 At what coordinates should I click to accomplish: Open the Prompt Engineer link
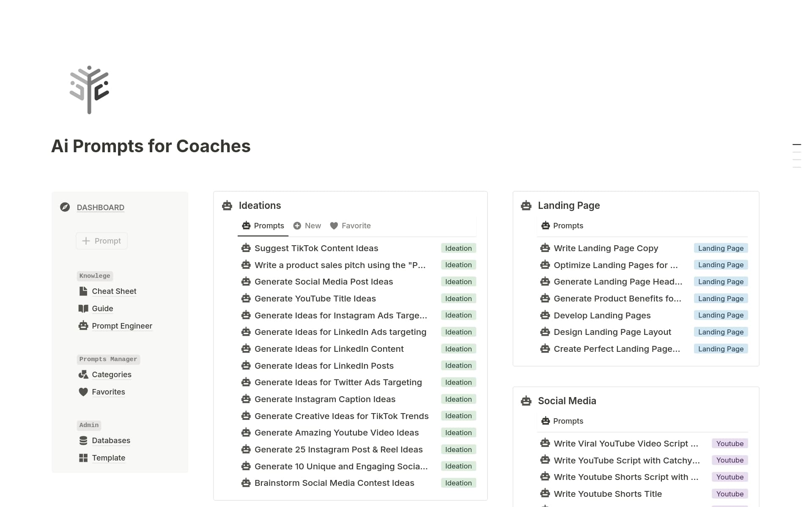(122, 326)
